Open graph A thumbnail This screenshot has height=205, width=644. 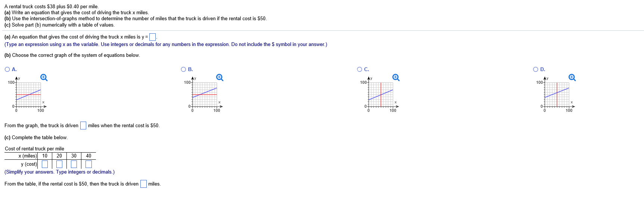tap(28, 95)
